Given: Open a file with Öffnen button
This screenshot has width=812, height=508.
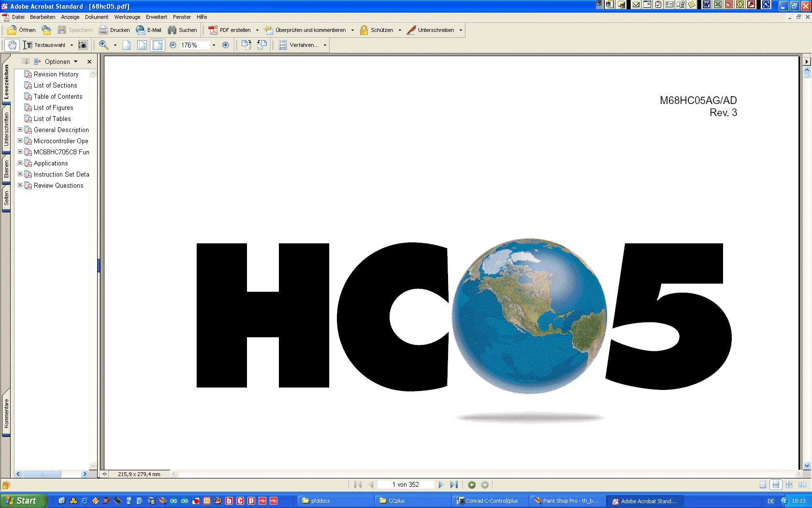Looking at the screenshot, I should coord(22,30).
